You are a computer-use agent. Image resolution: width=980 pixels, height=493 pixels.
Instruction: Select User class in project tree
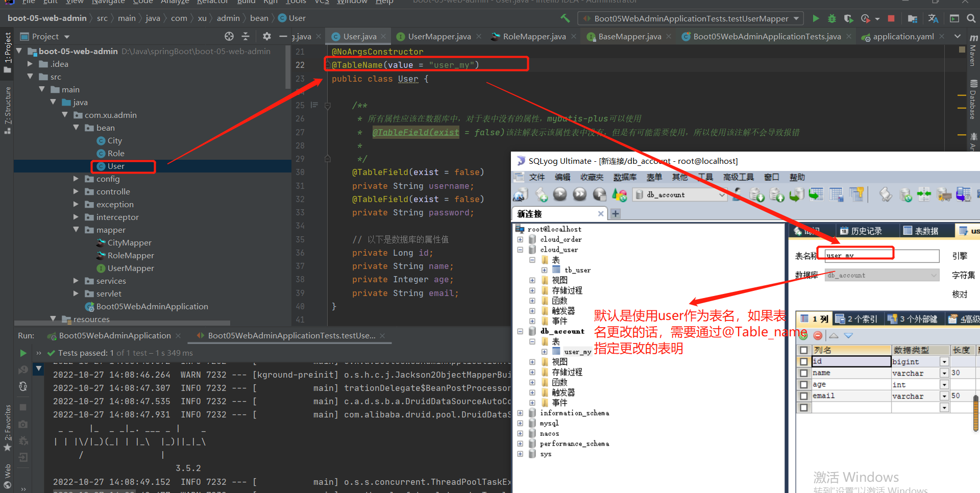[x=116, y=166]
